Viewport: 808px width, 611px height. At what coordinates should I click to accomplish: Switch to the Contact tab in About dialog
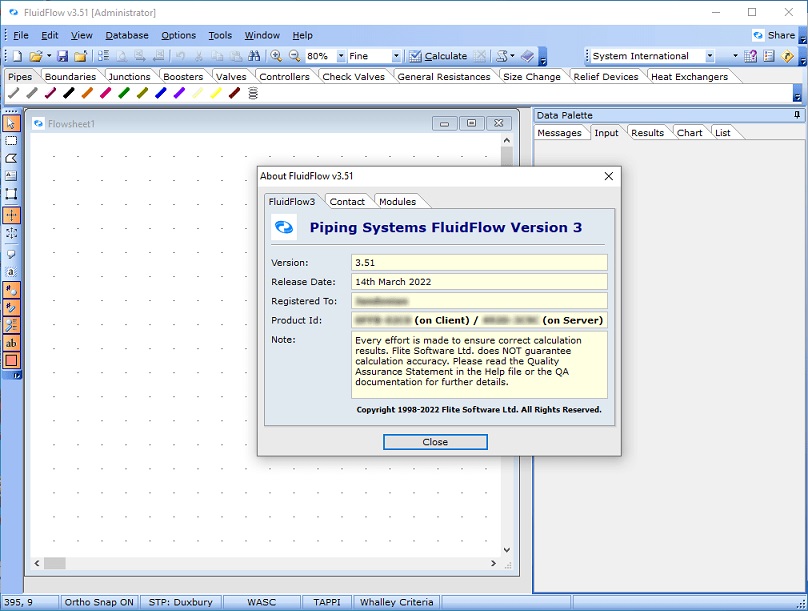click(347, 202)
